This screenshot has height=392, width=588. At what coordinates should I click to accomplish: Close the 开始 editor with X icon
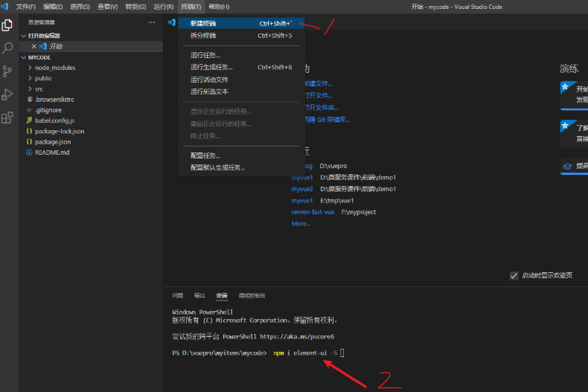pyautogui.click(x=33, y=46)
